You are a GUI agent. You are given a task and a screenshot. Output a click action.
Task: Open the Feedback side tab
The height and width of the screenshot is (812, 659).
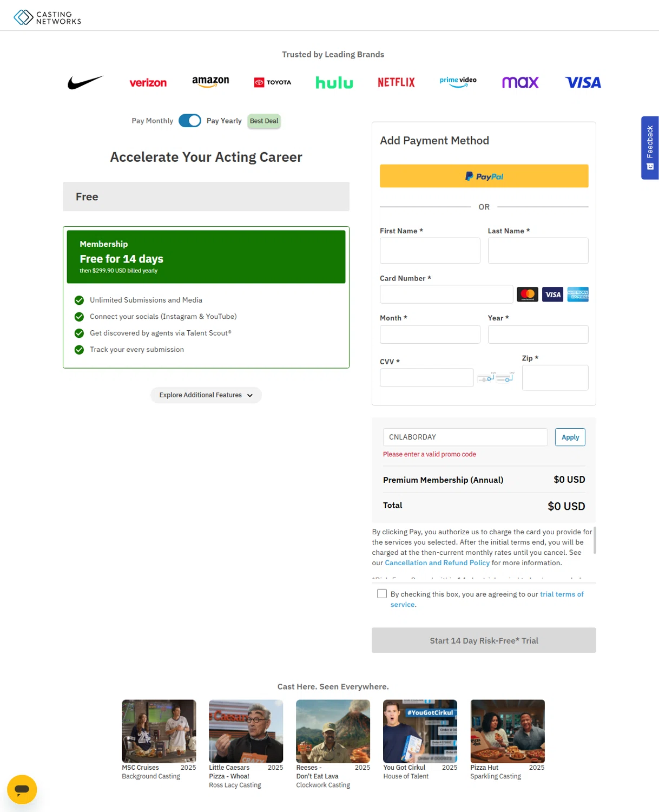tap(650, 148)
